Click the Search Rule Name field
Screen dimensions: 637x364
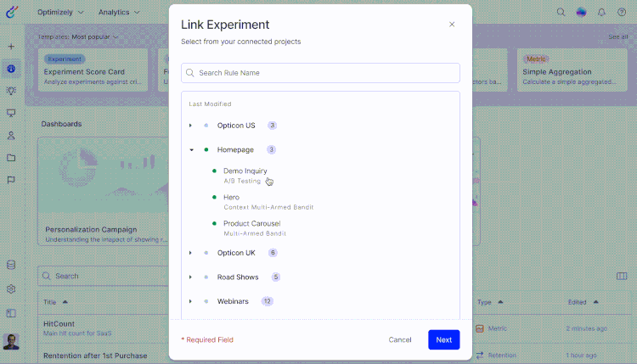click(x=320, y=73)
